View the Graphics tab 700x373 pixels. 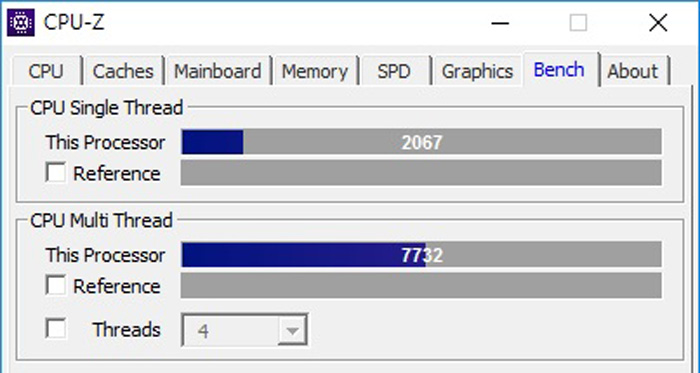tap(478, 71)
